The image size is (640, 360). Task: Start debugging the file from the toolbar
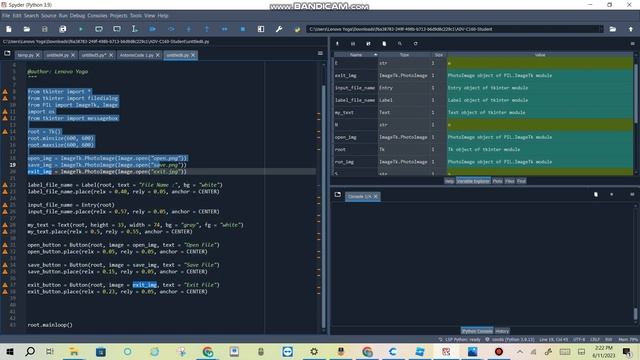coord(153,29)
